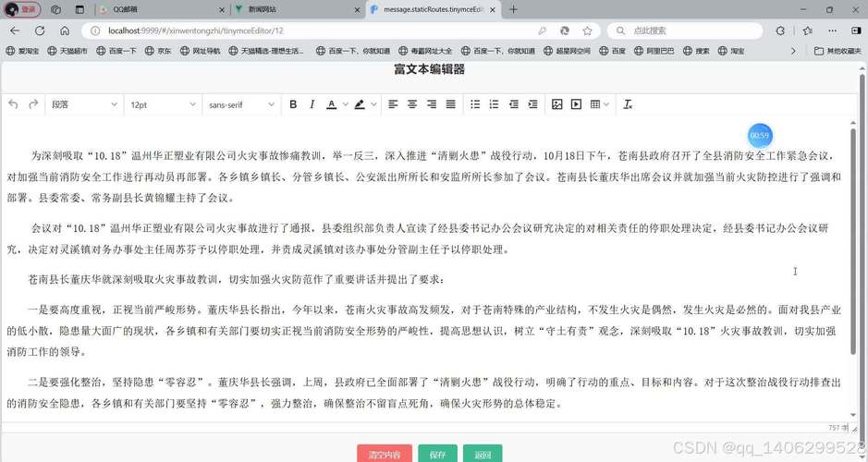
Task: Open the table insert menu
Action: click(600, 104)
